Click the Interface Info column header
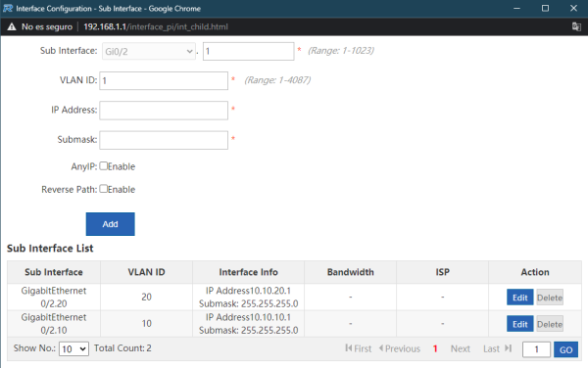 coord(248,272)
